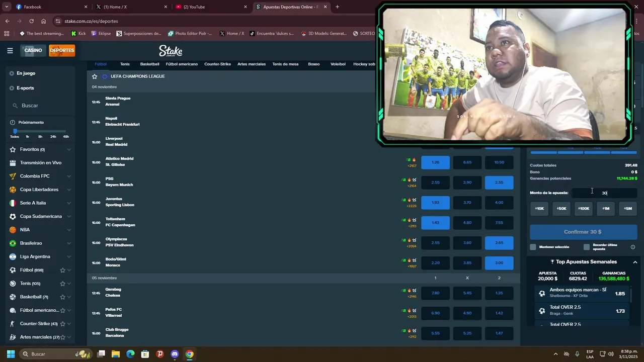Open the +2167 markets for Atletico Madrid match
The image size is (644, 362).
coord(412,165)
